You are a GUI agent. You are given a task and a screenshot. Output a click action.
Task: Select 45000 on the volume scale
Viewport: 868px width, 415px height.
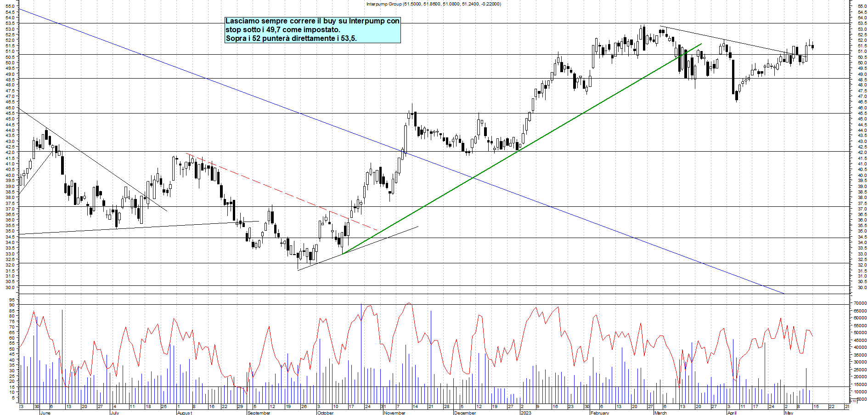(860, 340)
